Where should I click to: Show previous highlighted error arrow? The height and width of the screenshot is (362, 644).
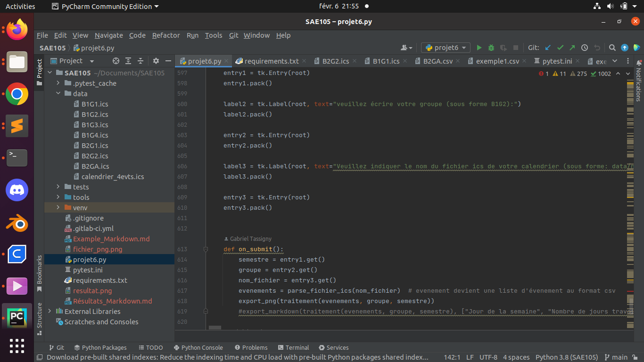(619, 74)
